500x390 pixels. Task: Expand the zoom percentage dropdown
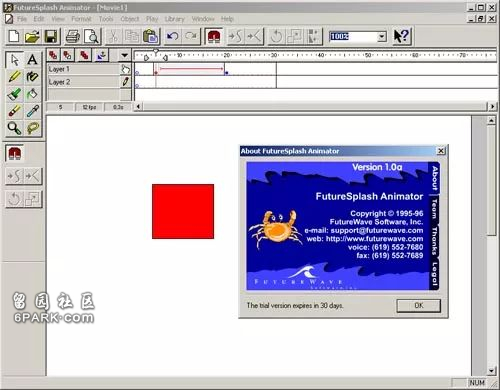pos(382,36)
